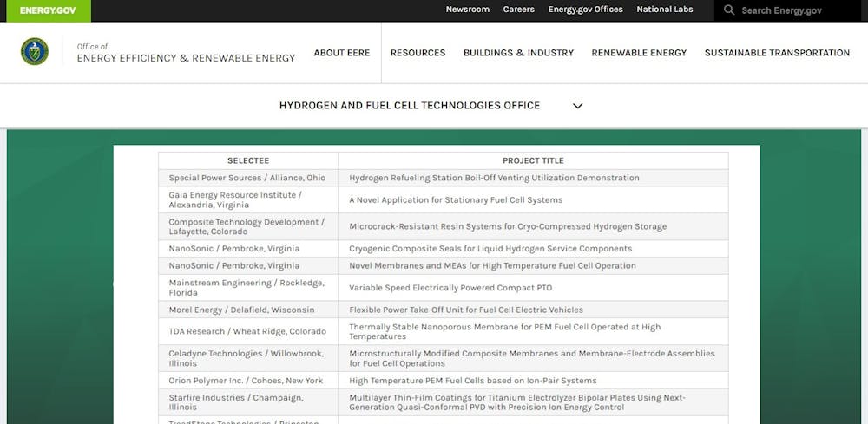The height and width of the screenshot is (424, 868).
Task: Go to Energy.gov Offices
Action: coord(585,10)
